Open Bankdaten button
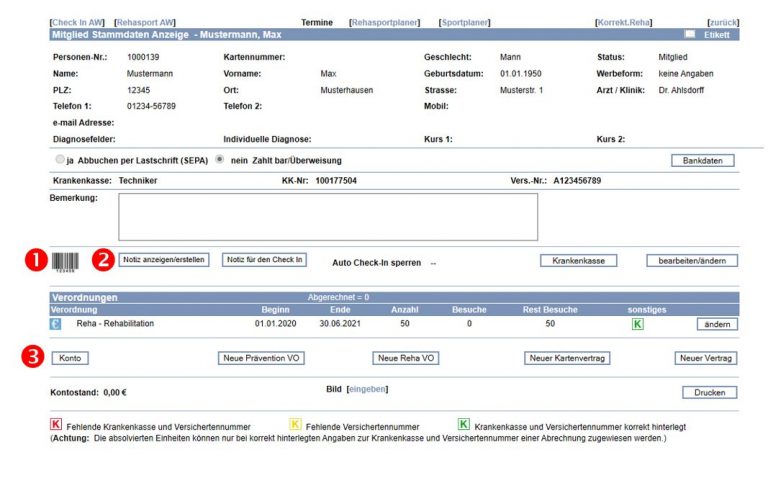768x478 pixels. (702, 160)
